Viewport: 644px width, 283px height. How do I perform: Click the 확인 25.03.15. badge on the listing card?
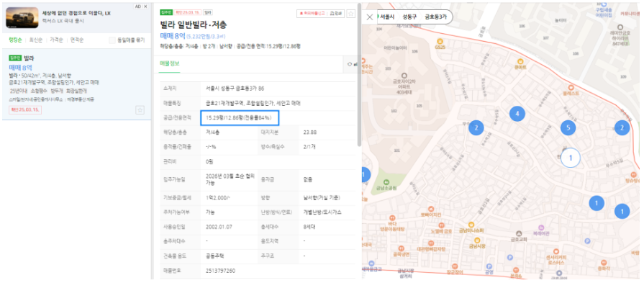[25, 109]
